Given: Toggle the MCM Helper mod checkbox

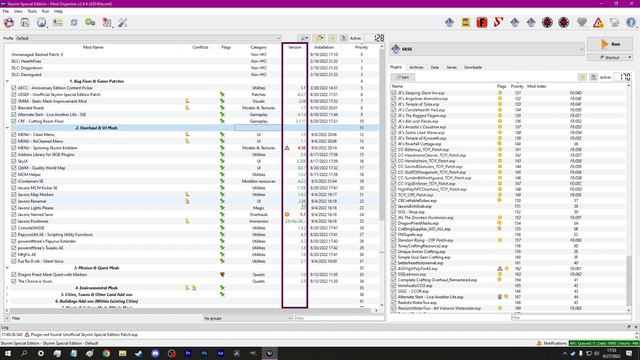Looking at the screenshot, I should [x=14, y=174].
